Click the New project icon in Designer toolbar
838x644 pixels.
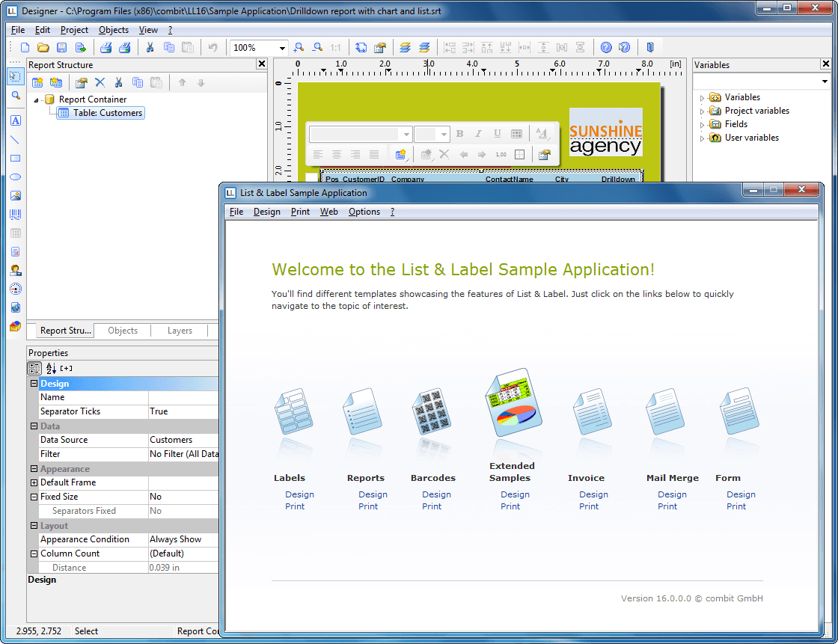[x=25, y=48]
